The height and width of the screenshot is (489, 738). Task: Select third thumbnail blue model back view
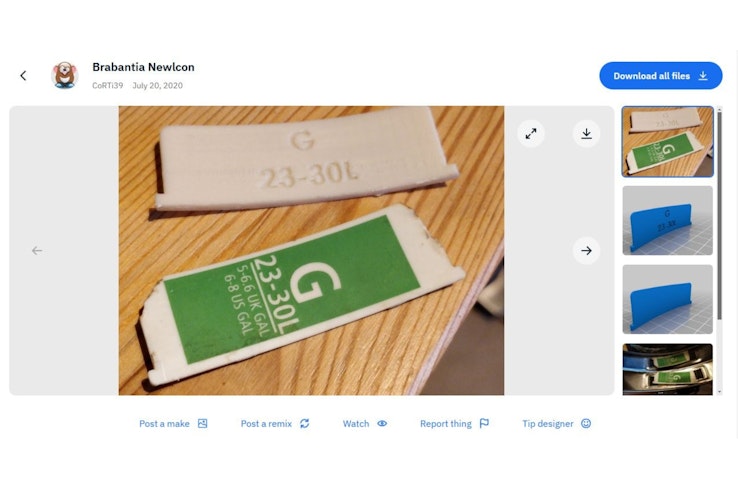tap(667, 299)
